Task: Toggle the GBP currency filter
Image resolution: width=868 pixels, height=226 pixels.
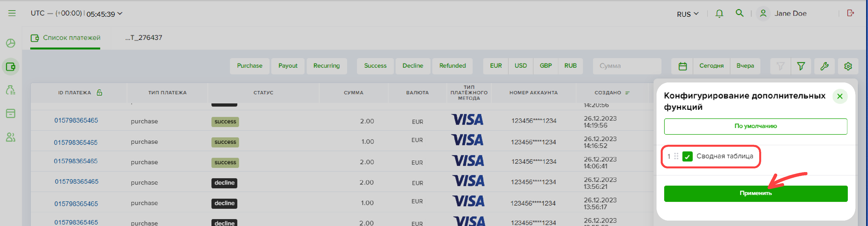Action: (546, 66)
